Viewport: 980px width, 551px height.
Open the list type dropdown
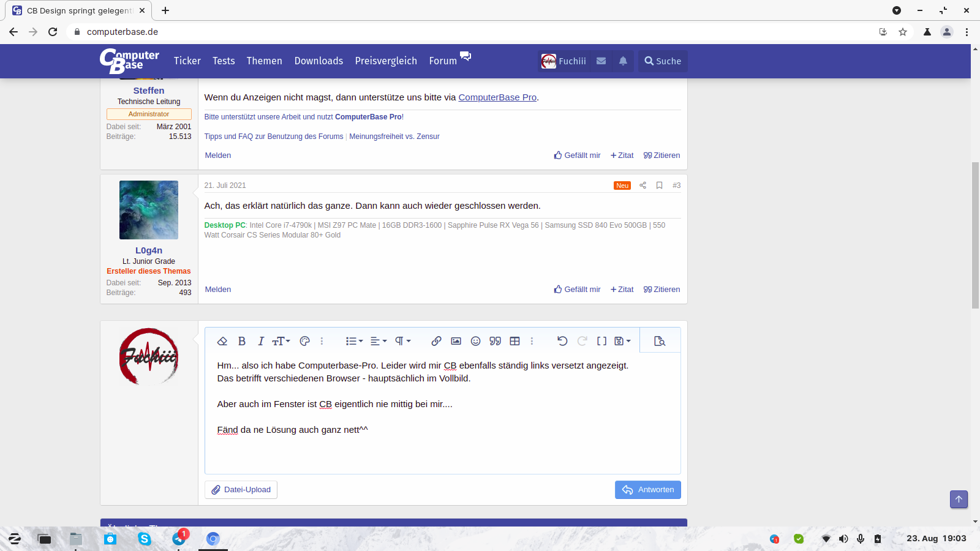coord(354,341)
